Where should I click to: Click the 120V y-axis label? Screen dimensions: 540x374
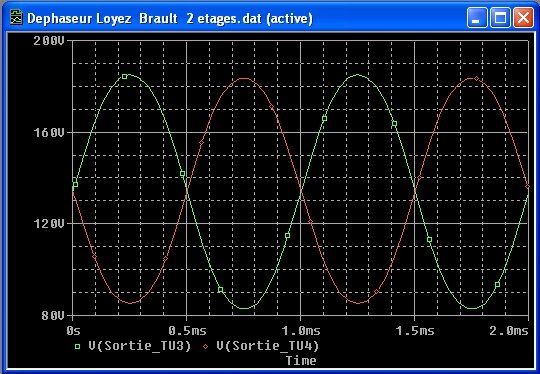[x=49, y=224]
